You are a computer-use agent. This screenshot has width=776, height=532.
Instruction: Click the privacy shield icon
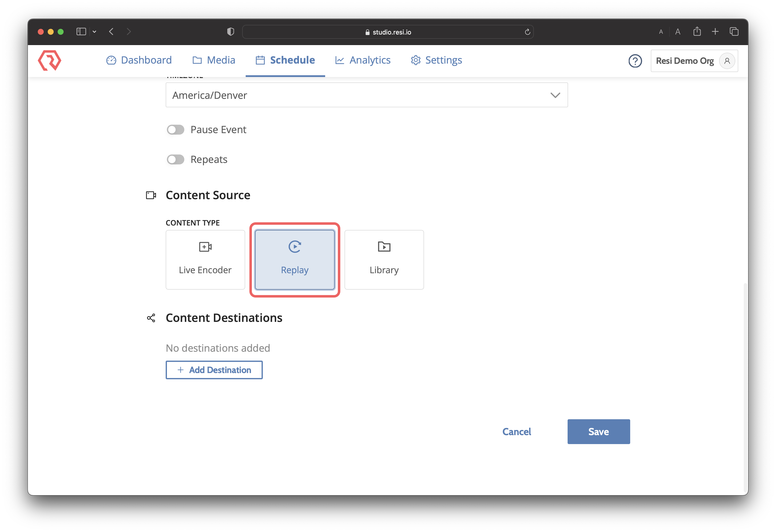231,32
